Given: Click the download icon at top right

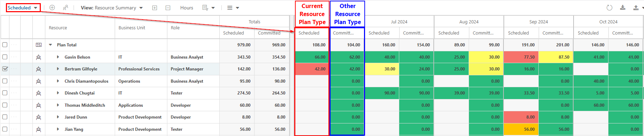Looking at the screenshot, I should [x=623, y=8].
